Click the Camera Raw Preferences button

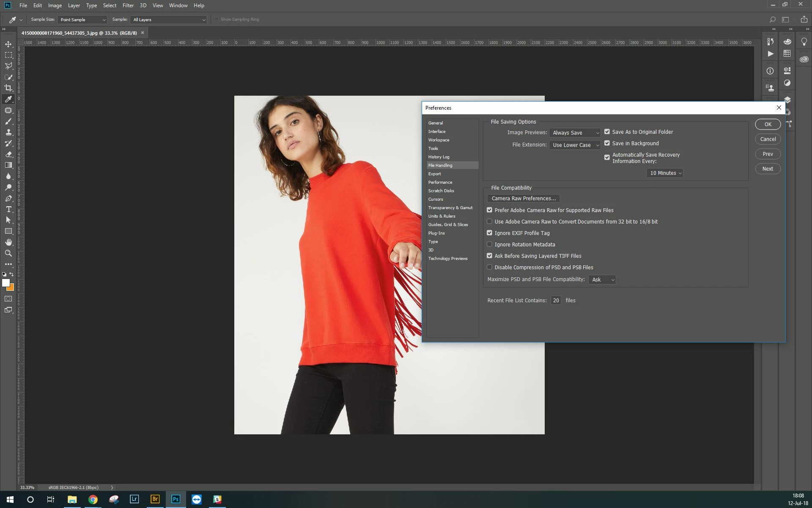tap(523, 199)
